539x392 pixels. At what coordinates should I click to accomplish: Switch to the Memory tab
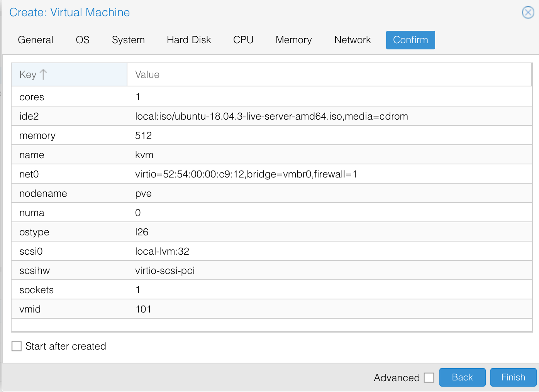point(293,40)
